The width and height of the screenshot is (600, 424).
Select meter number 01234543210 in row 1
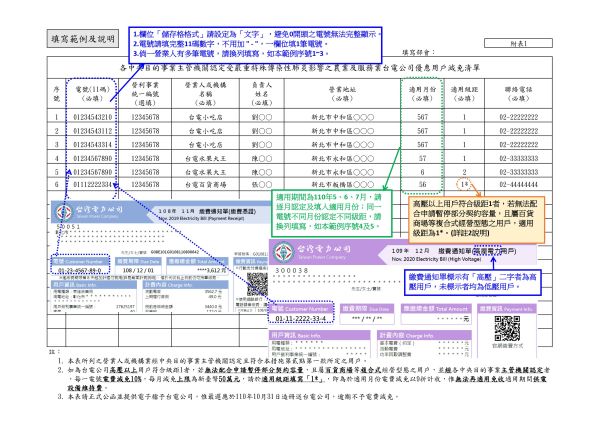click(x=93, y=117)
